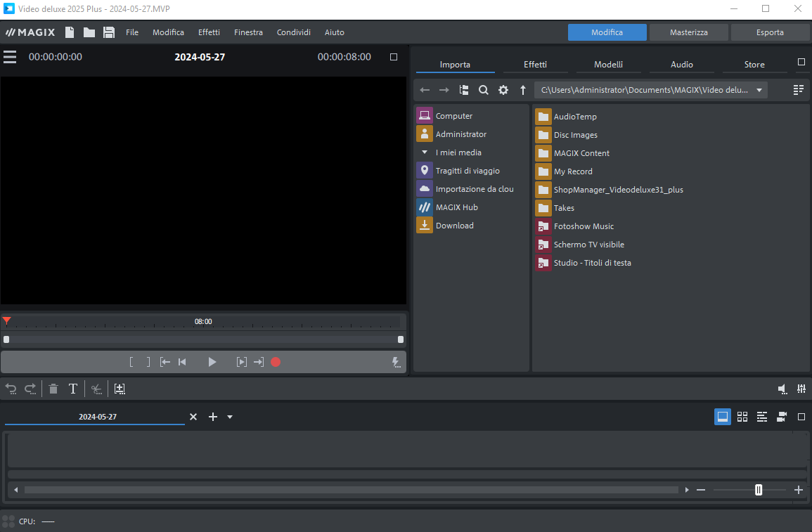Add a new movie tab
This screenshot has width=812, height=532.
click(x=213, y=417)
